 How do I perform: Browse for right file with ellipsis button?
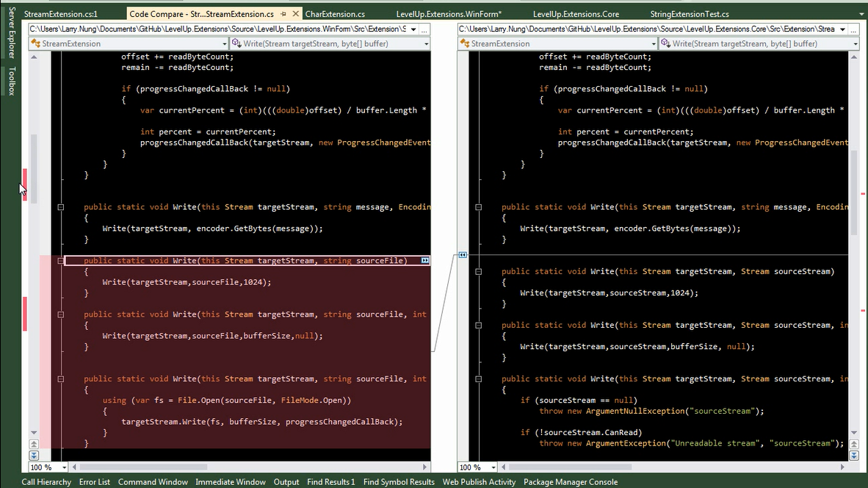pos(854,29)
